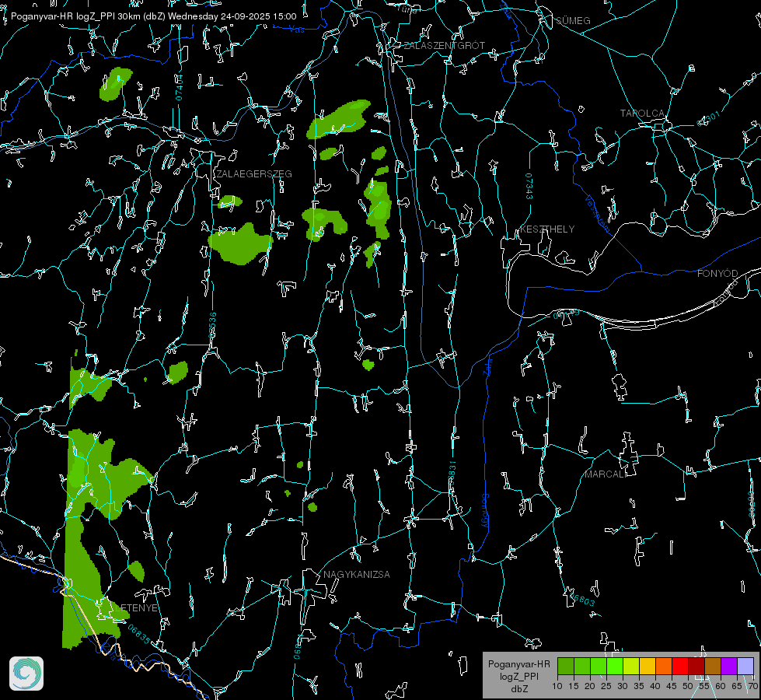Select the purple 60–65 dBZ legend swatch
Image resolution: width=761 pixels, height=700 pixels.
pos(729,666)
